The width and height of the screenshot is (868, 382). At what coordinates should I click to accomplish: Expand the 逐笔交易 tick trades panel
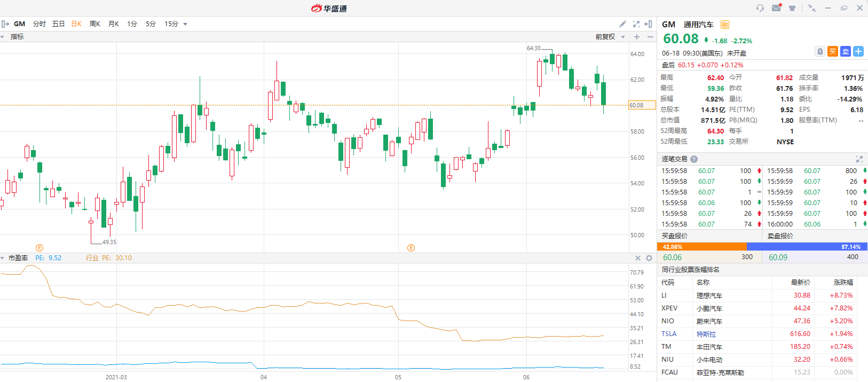coord(859,159)
